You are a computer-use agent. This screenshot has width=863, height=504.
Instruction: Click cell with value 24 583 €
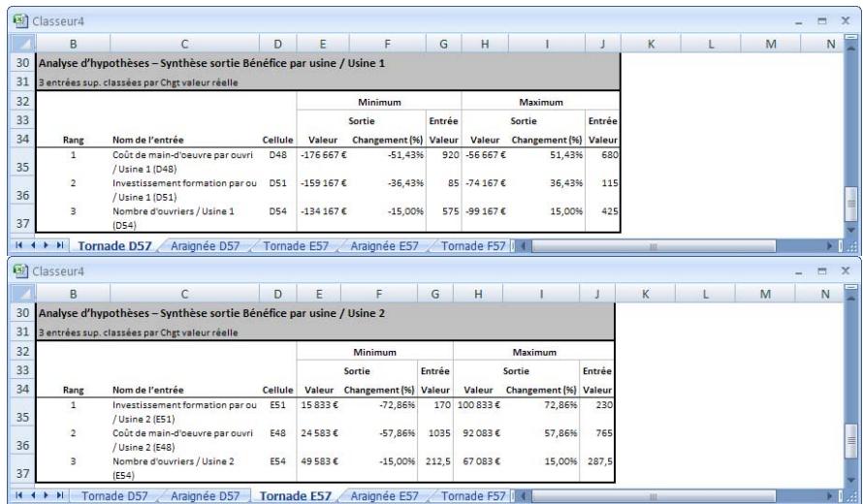tap(319, 433)
